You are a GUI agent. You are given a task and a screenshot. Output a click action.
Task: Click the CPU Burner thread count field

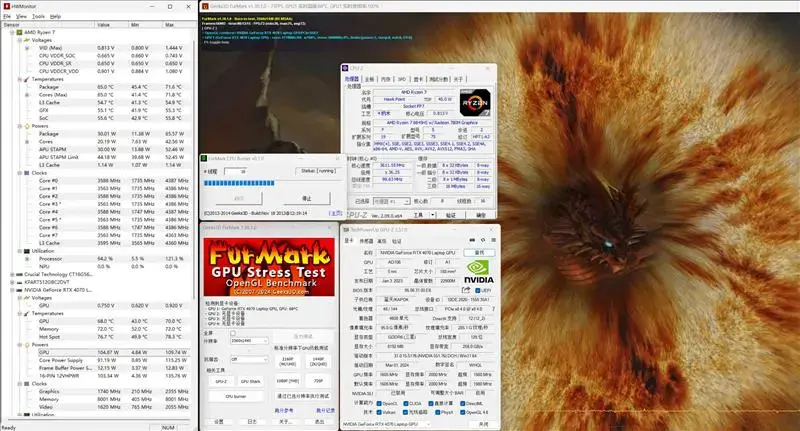point(235,171)
